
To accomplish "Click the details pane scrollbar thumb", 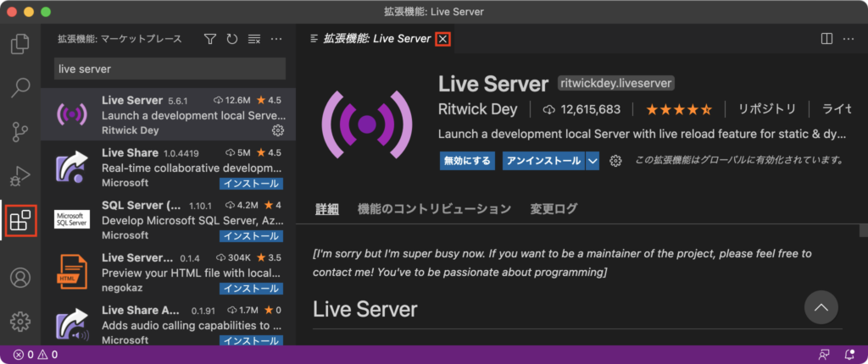I will pyautogui.click(x=863, y=229).
